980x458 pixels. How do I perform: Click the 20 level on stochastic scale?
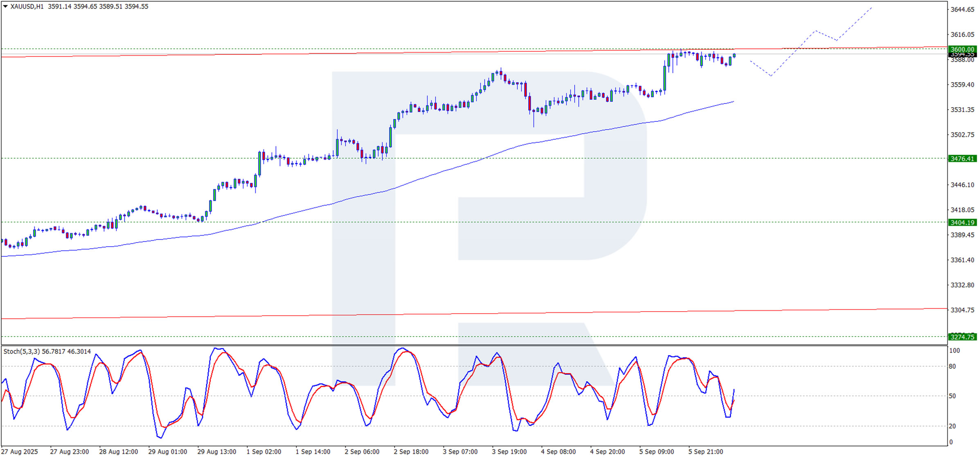953,426
